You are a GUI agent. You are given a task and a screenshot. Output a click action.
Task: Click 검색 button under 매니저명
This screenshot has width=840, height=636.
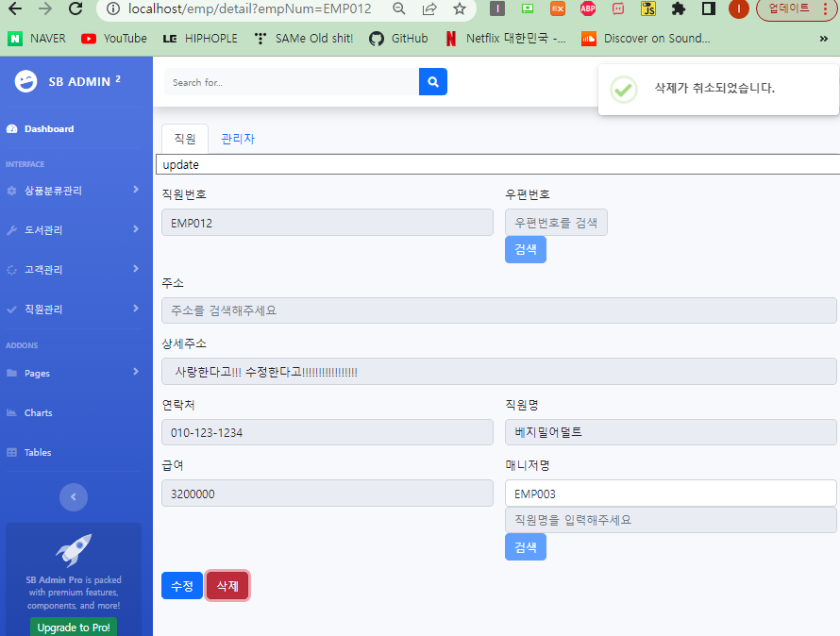pyautogui.click(x=526, y=546)
